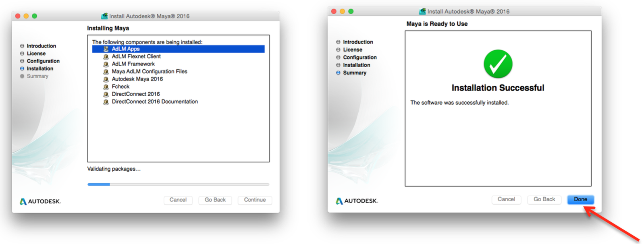Click the Validating packages… status text
644x244 pixels.
pyautogui.click(x=114, y=169)
